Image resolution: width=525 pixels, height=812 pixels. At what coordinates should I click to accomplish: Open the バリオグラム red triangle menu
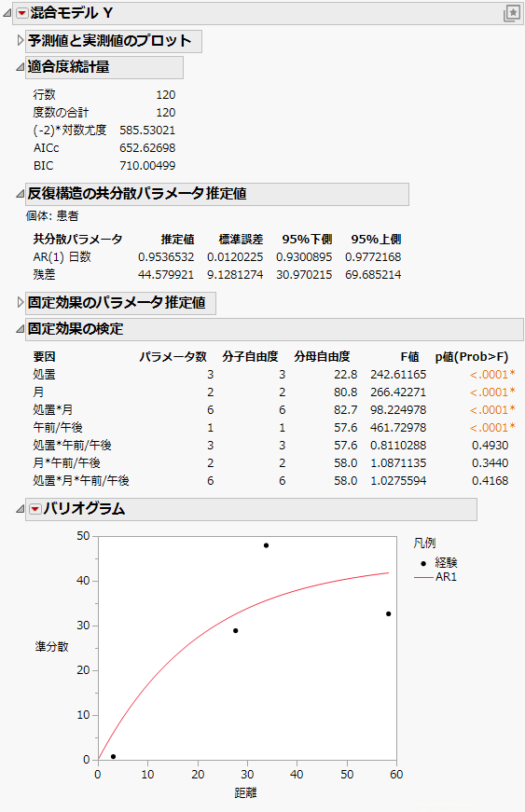click(35, 510)
